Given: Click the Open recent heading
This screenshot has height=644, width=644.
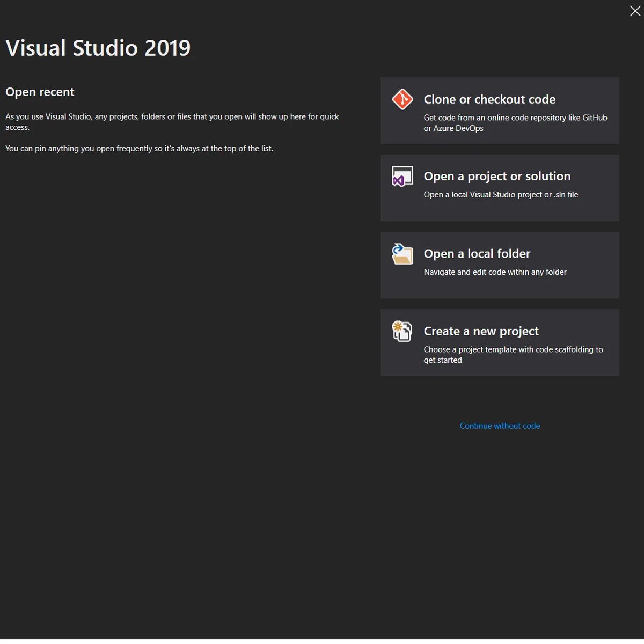Looking at the screenshot, I should 40,92.
